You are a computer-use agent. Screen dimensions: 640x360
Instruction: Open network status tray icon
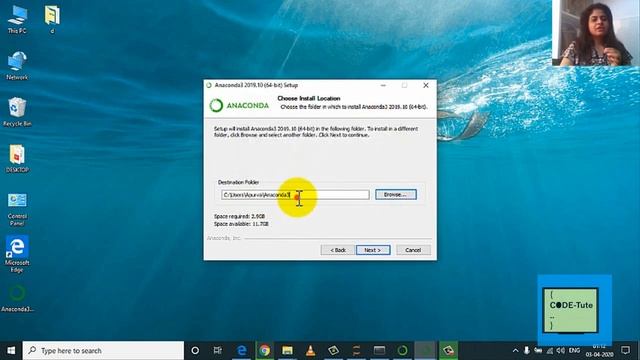[x=550, y=351]
